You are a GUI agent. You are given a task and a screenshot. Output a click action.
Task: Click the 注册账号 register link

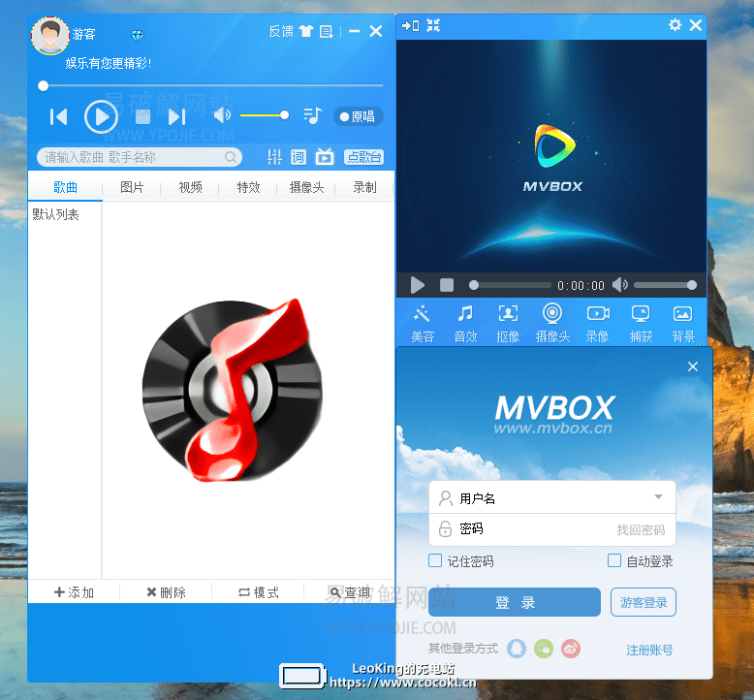(x=649, y=650)
